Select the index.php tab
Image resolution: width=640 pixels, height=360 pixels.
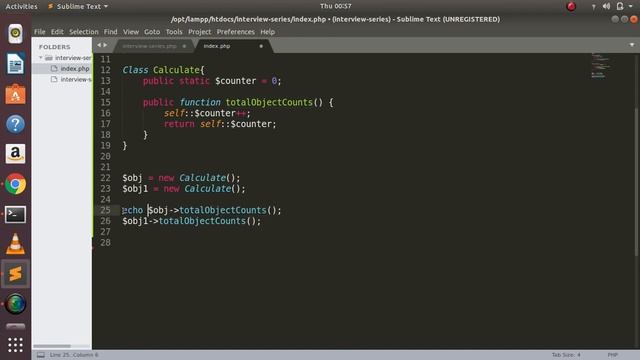217,46
